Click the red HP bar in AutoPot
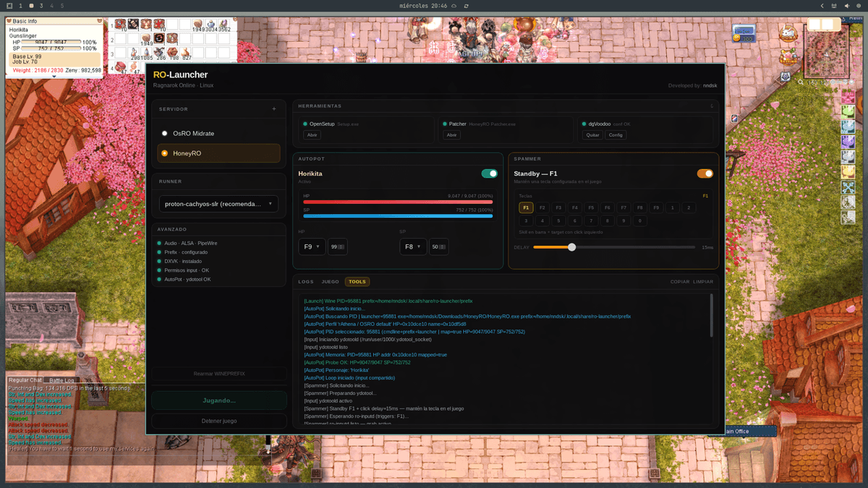The image size is (868, 488). pyautogui.click(x=398, y=202)
